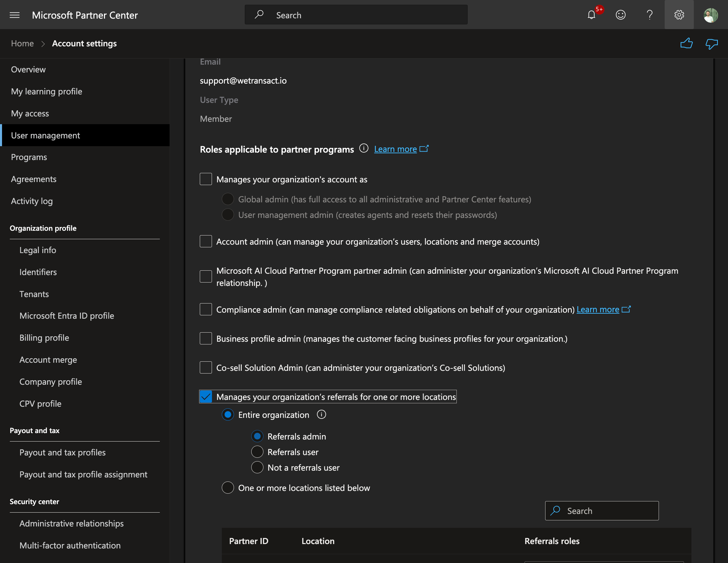This screenshot has height=563, width=728.
Task: Open the hamburger navigation menu
Action: (x=15, y=15)
